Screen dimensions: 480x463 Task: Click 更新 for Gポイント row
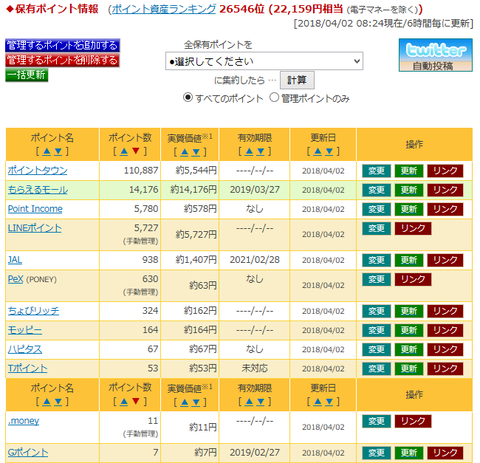(409, 453)
